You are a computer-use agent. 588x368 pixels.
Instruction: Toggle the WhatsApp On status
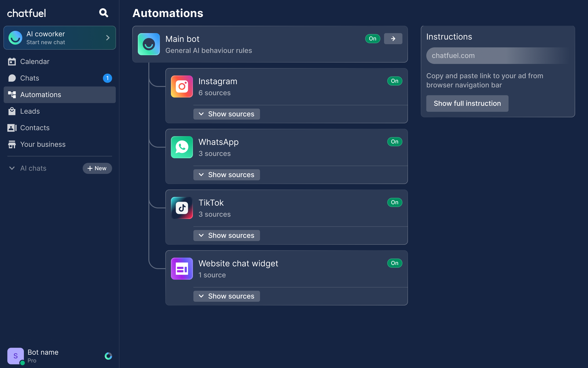point(395,142)
